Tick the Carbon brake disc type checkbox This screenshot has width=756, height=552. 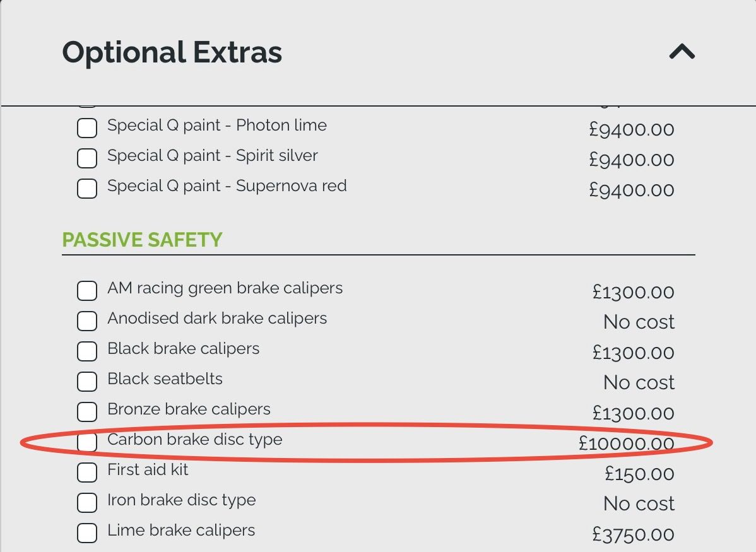(x=87, y=442)
